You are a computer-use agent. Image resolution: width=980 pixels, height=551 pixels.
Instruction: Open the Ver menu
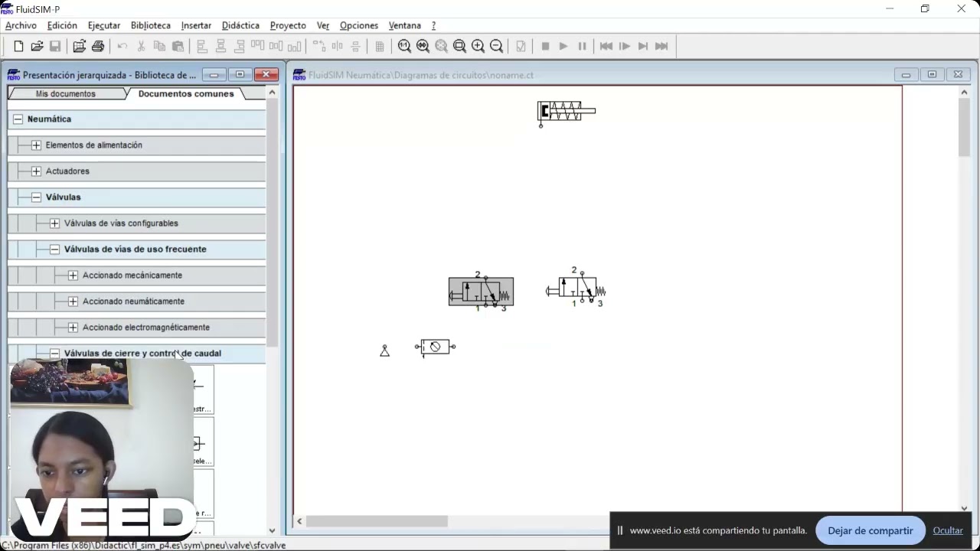323,25
